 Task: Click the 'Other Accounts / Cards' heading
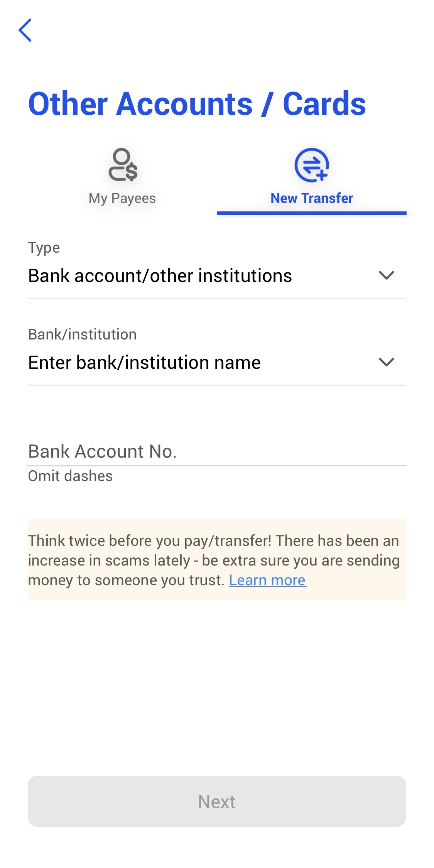pyautogui.click(x=197, y=104)
